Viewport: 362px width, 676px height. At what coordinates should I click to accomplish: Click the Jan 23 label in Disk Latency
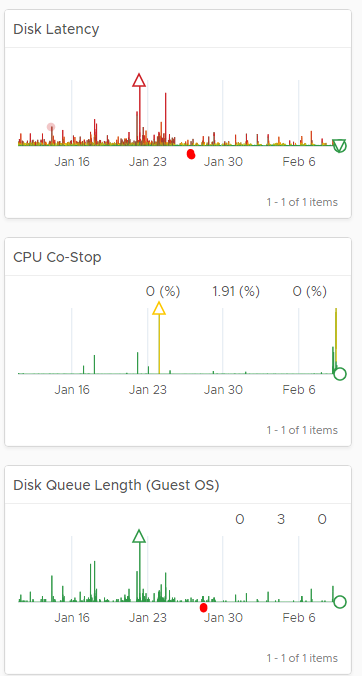click(x=148, y=162)
